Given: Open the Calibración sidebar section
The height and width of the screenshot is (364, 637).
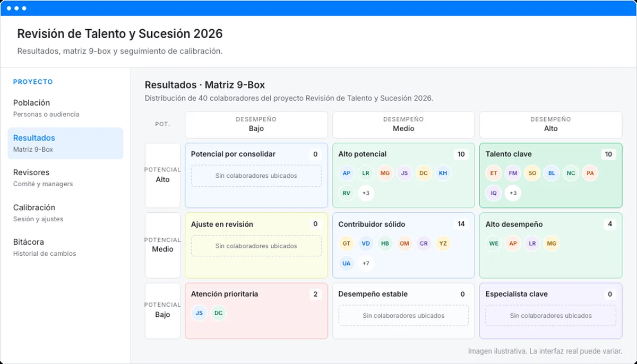Looking at the screenshot, I should [x=65, y=213].
